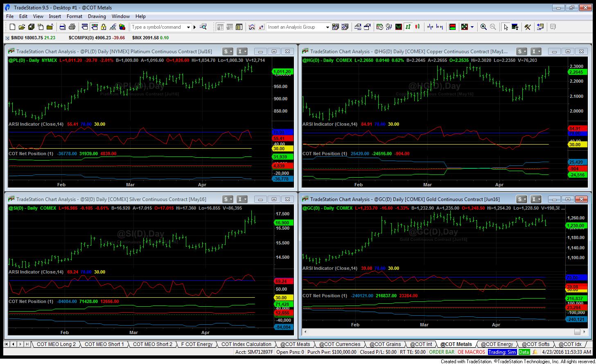Click ORDER BAR in the status bar

pyautogui.click(x=441, y=352)
